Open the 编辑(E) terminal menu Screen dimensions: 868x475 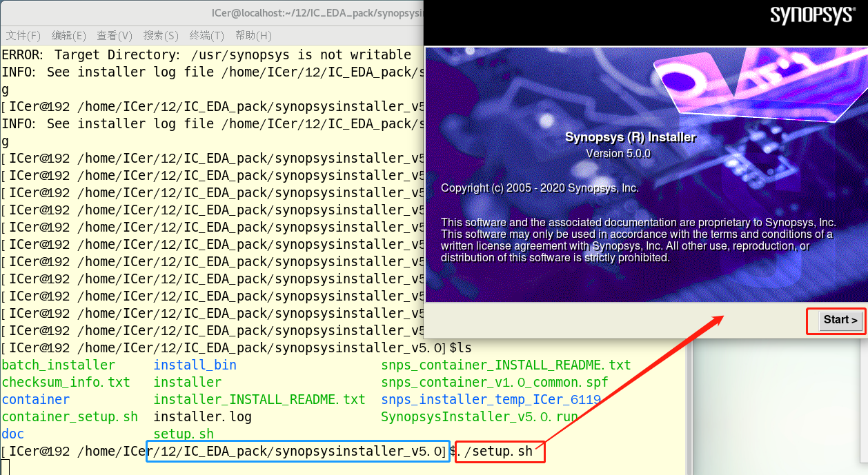coord(69,35)
